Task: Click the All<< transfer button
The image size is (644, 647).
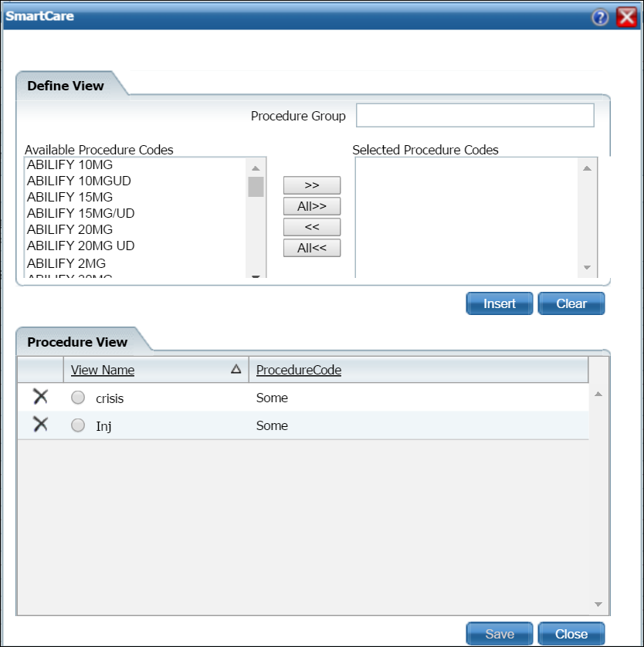Action: [x=312, y=248]
